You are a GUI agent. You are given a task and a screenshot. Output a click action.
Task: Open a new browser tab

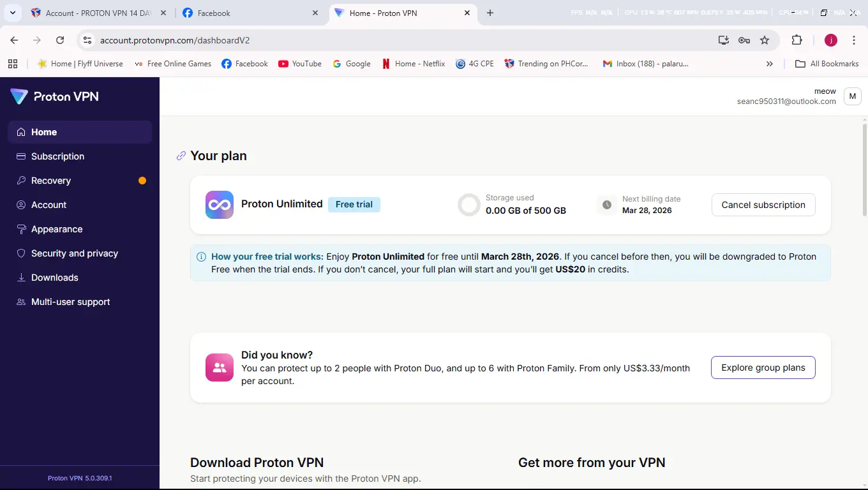click(490, 13)
